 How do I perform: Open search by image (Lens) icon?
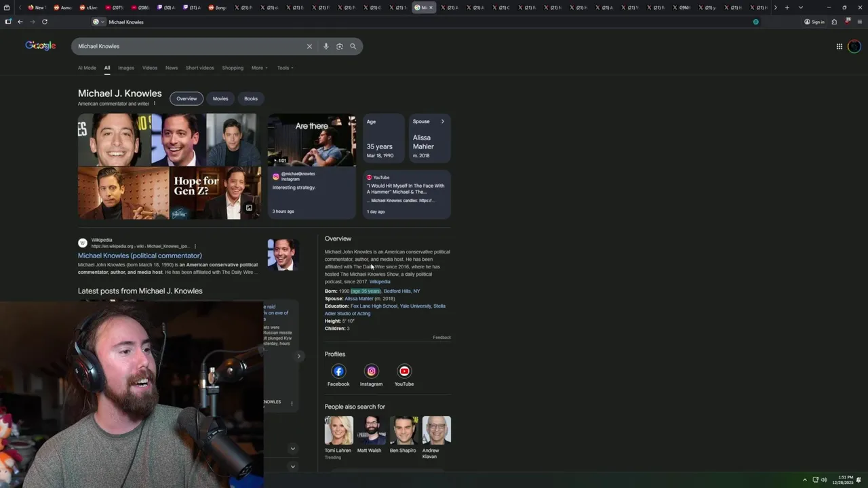click(x=340, y=46)
